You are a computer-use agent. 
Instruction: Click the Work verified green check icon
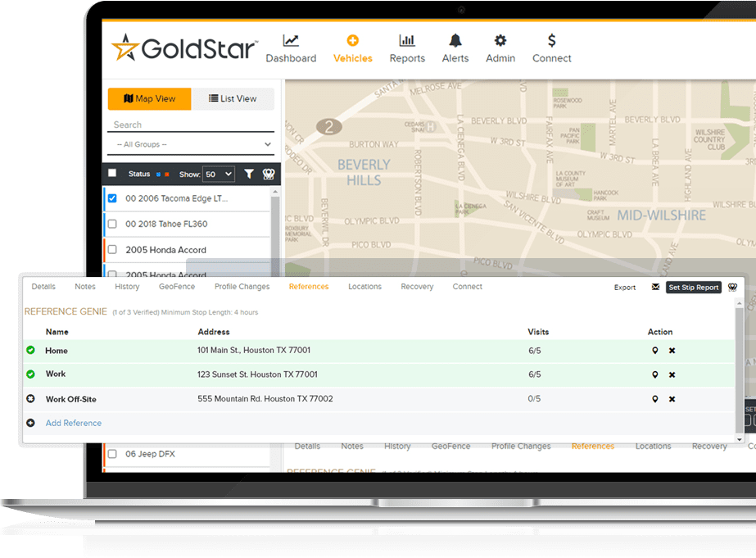click(x=30, y=374)
